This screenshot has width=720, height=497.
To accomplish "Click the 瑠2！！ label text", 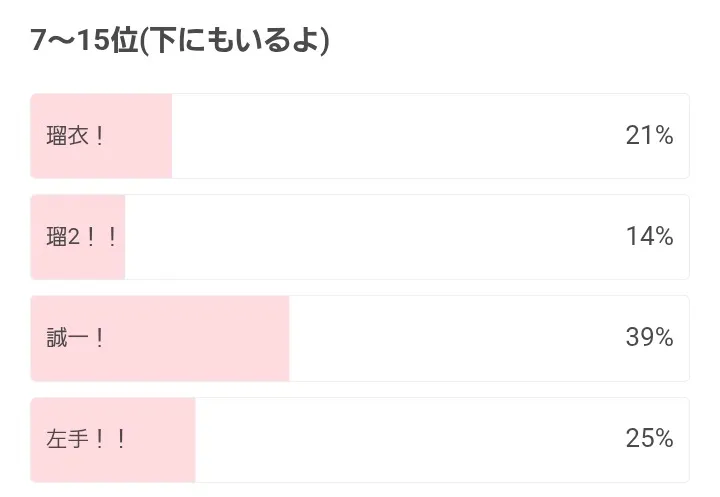I will [83, 237].
